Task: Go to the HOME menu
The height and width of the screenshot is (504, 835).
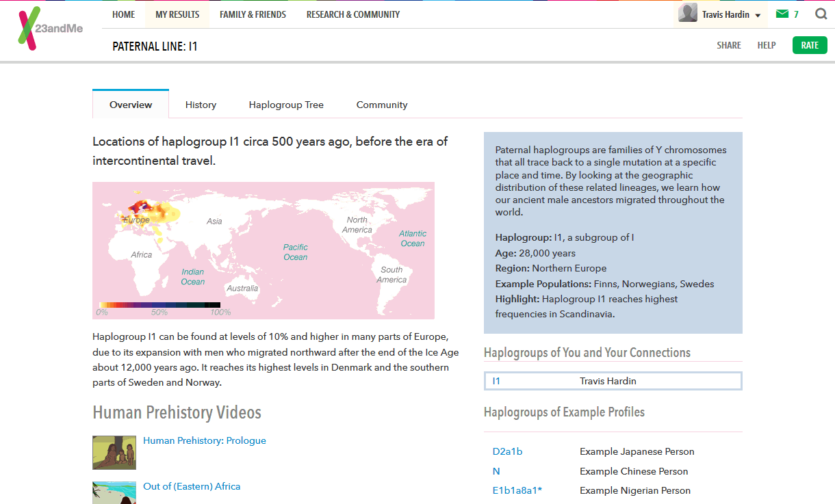Action: (124, 14)
